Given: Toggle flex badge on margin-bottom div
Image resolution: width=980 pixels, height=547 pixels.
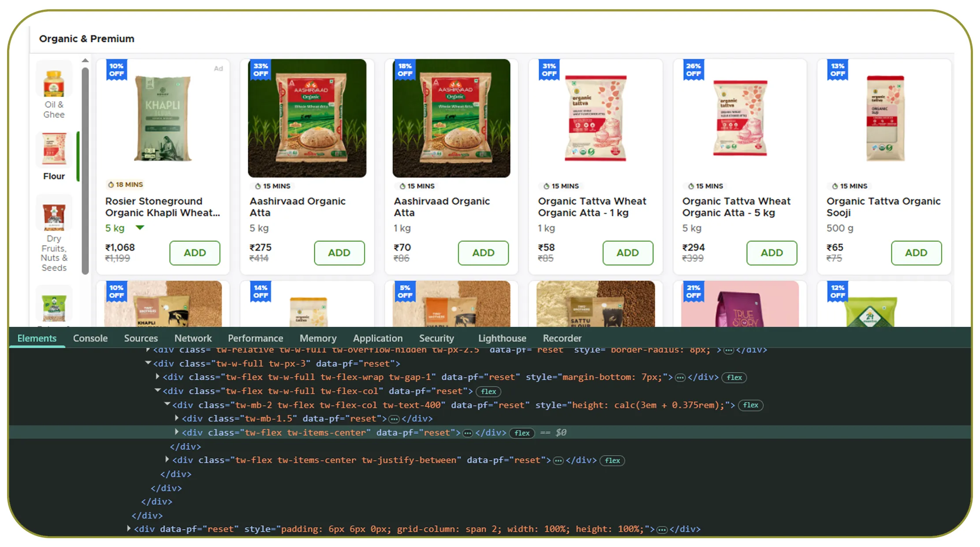Looking at the screenshot, I should 734,378.
